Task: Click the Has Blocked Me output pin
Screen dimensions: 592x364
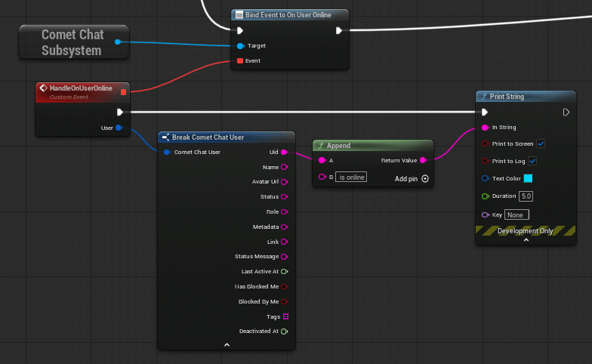Action: 284,287
